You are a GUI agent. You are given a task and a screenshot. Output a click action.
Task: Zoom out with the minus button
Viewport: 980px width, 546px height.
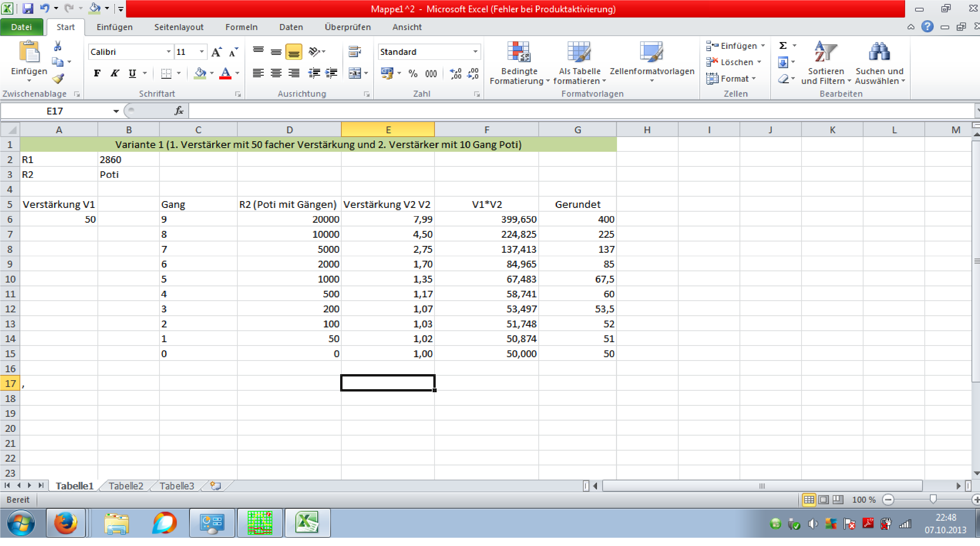888,499
